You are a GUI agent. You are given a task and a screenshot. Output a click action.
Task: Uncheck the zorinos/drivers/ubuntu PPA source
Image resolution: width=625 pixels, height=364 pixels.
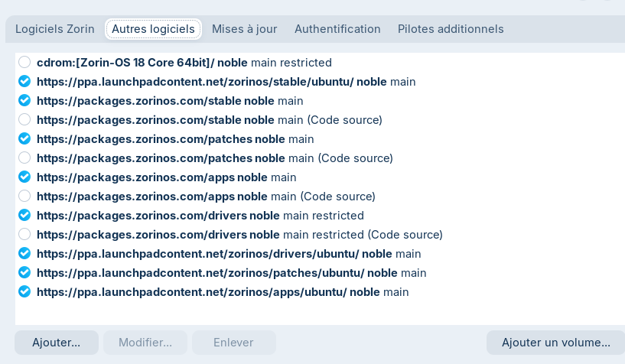point(24,253)
